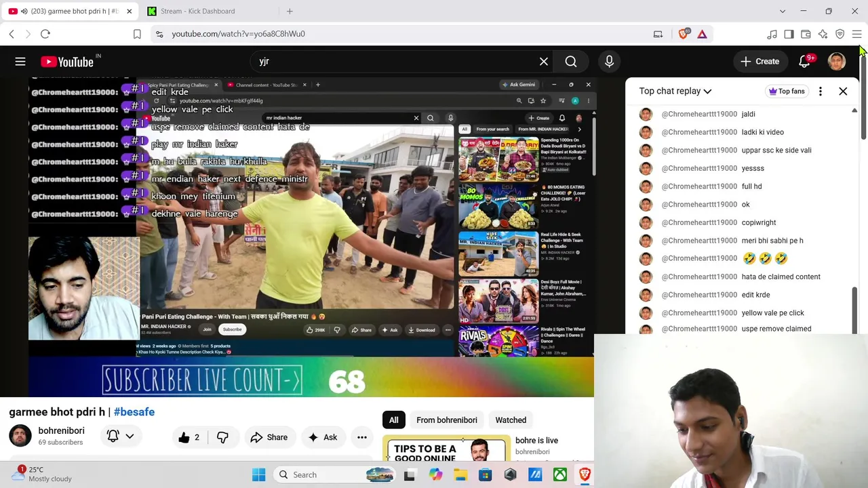Filter by From bohrenibori chip

pyautogui.click(x=447, y=420)
